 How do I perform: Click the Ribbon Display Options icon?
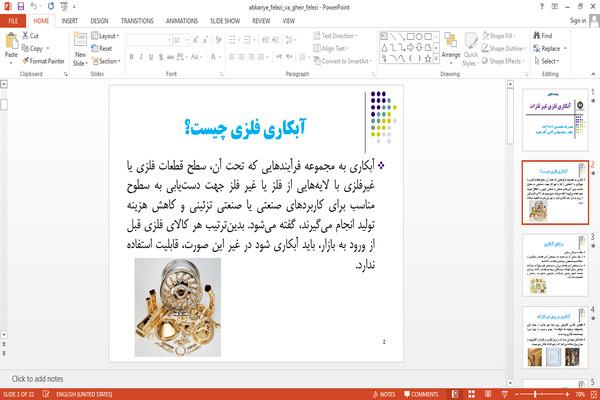554,7
